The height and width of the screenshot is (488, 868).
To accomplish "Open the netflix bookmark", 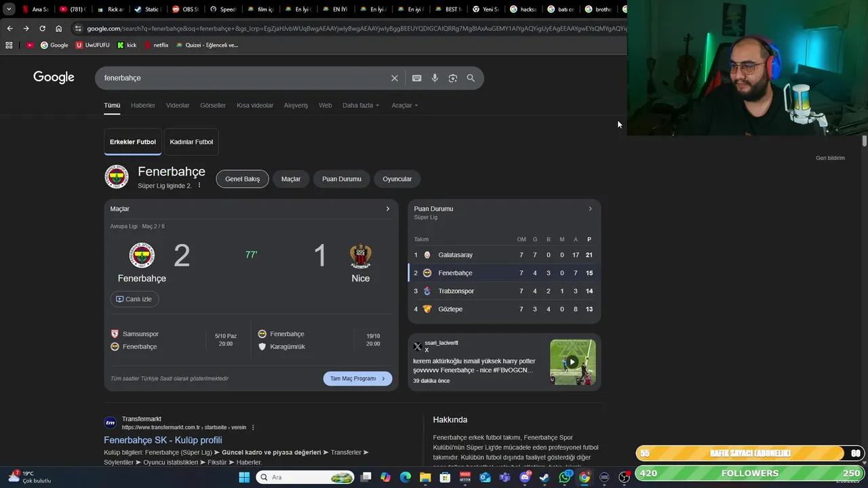I will point(156,45).
